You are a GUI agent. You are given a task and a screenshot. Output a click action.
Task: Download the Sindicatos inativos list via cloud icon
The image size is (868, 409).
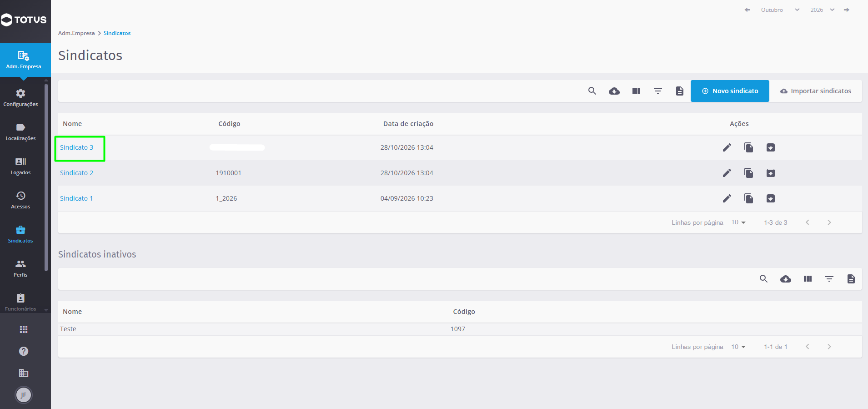click(786, 279)
